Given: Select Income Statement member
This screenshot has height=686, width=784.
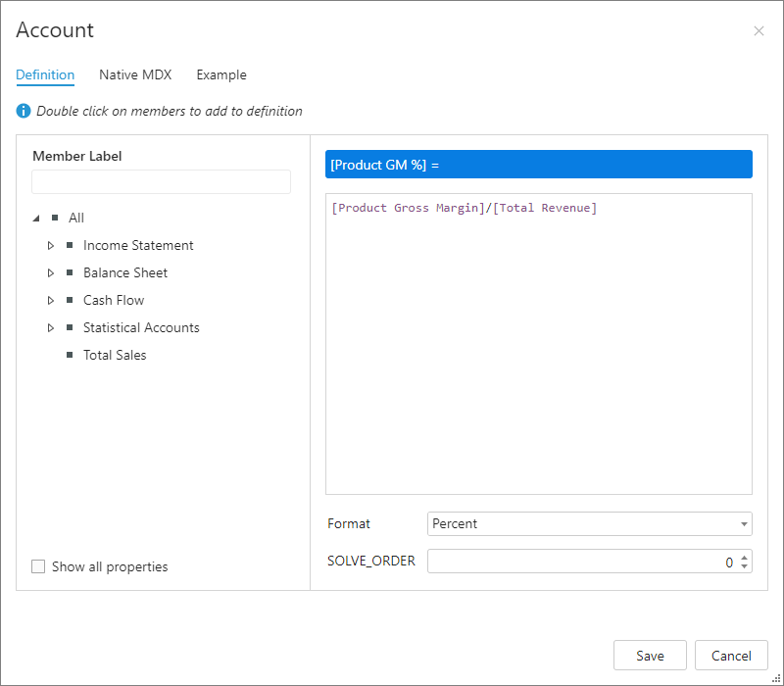Looking at the screenshot, I should click(x=138, y=246).
